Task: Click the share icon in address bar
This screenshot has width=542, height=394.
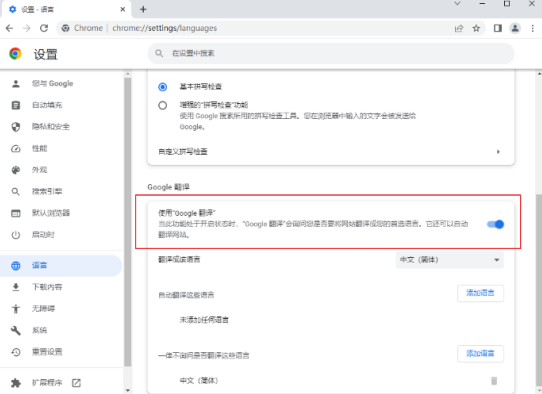Action: (459, 28)
